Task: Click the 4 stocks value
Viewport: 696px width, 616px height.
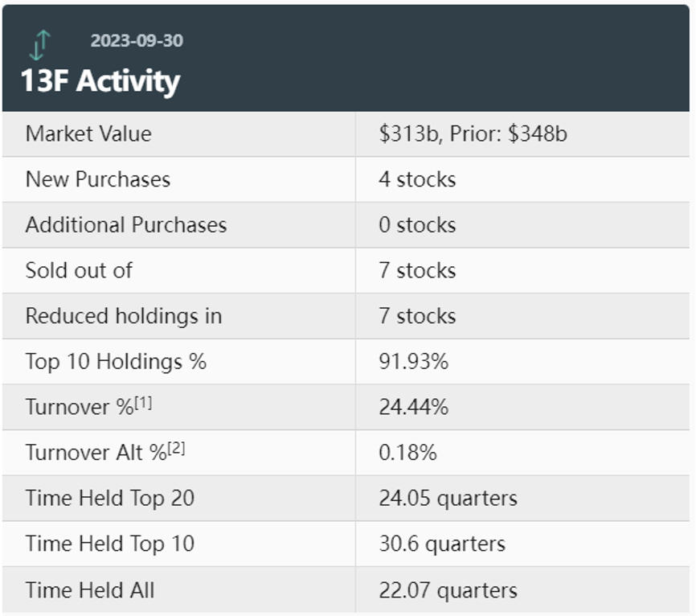Action: point(417,179)
